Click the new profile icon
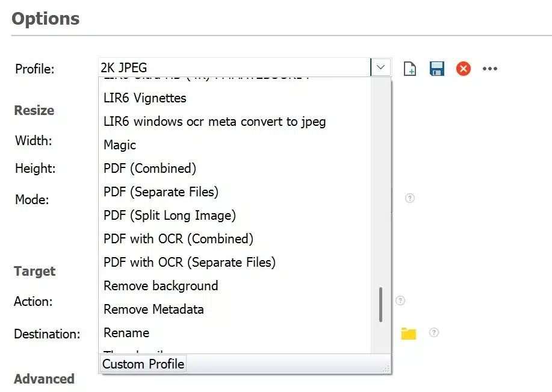 point(410,69)
